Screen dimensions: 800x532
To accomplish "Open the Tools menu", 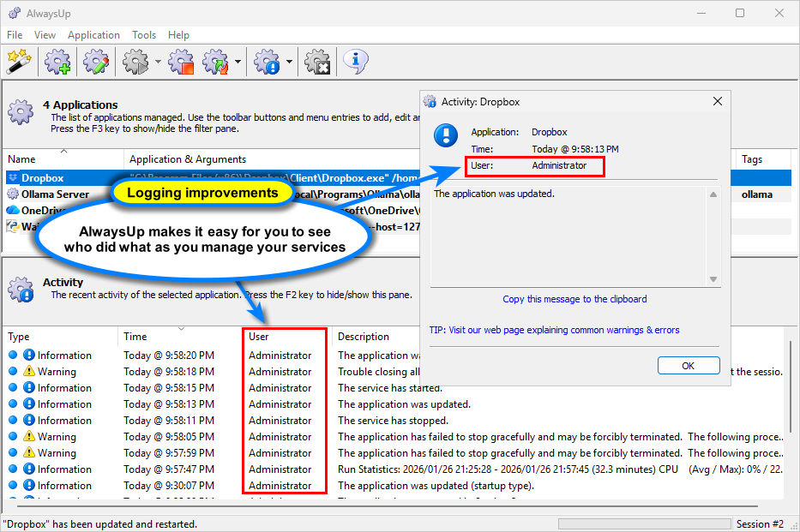I will (x=143, y=35).
